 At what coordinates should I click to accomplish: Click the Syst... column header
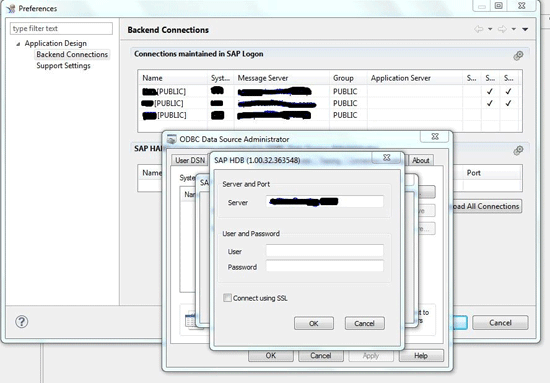click(221, 78)
